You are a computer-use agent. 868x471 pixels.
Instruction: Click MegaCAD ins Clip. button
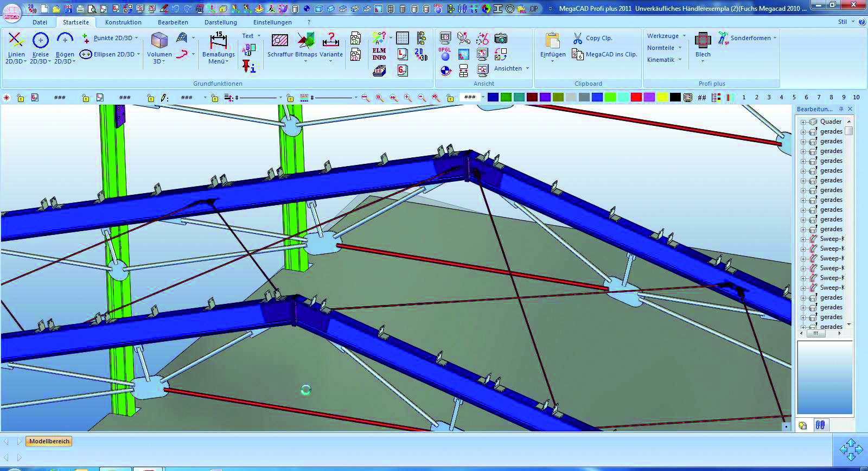pos(604,54)
